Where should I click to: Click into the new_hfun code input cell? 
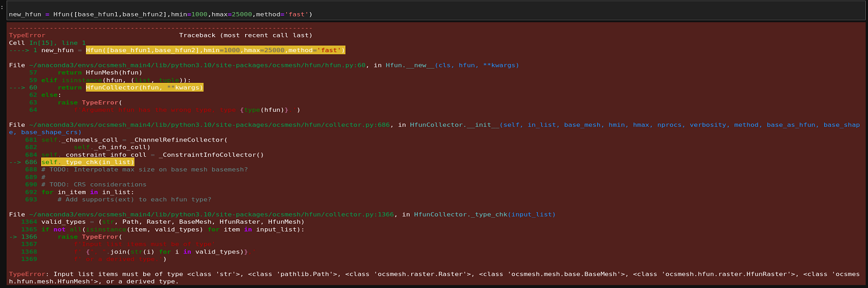[436, 11]
